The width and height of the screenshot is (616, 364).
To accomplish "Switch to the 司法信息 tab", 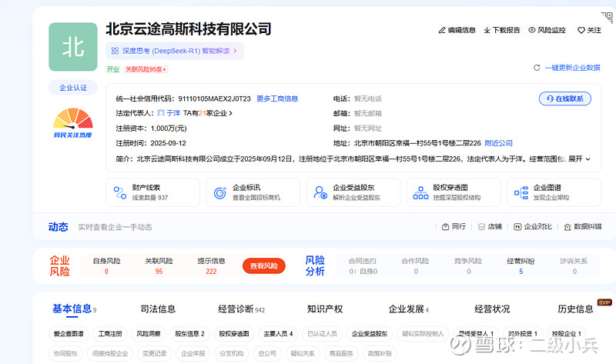I will 158,309.
